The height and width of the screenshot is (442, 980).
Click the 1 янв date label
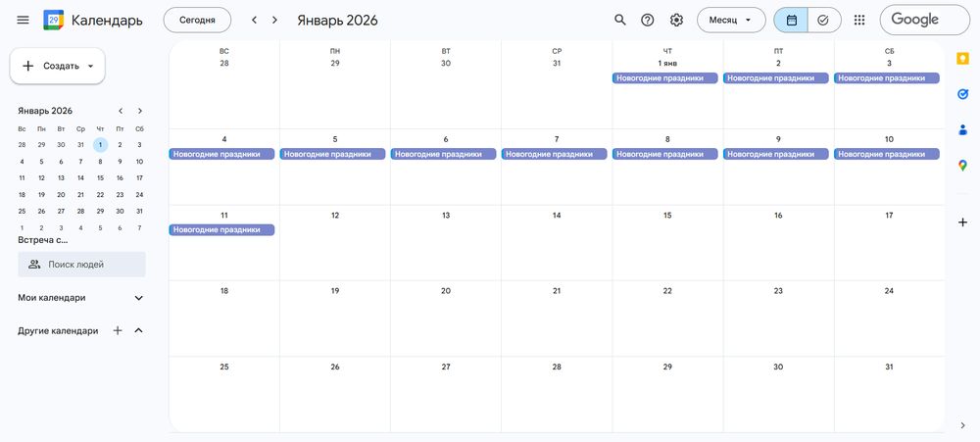667,63
